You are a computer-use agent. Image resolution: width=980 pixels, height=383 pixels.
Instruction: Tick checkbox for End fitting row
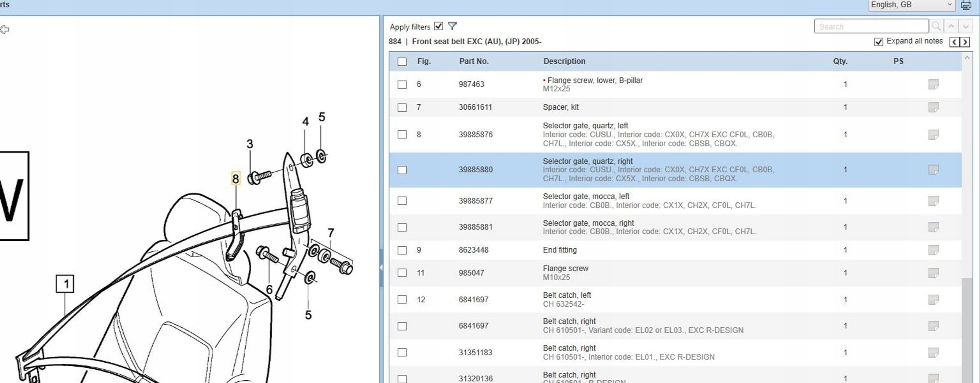pos(402,250)
